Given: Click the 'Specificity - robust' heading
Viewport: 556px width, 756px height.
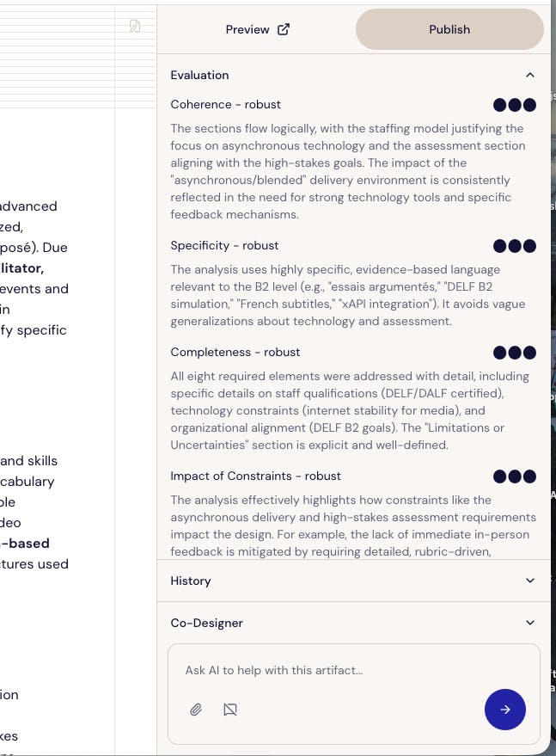Looking at the screenshot, I should point(224,245).
